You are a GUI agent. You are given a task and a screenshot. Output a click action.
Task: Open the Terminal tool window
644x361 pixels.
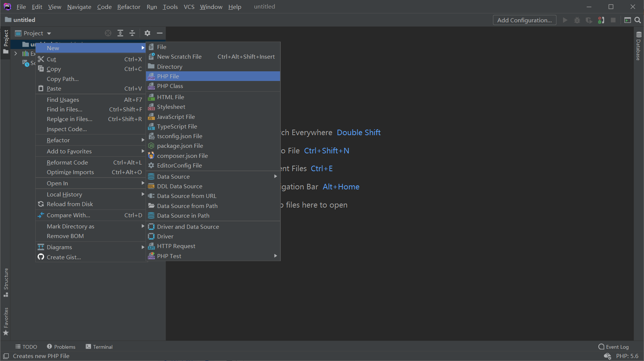(x=99, y=347)
